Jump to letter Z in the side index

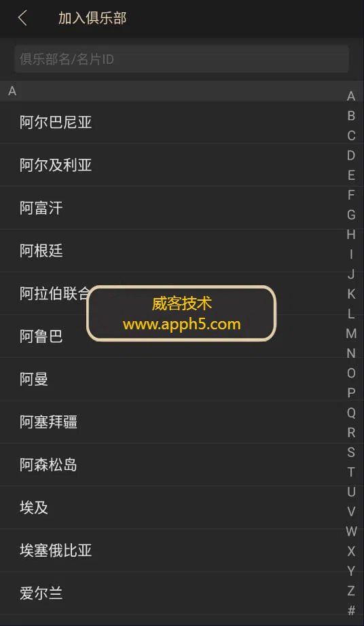[351, 591]
